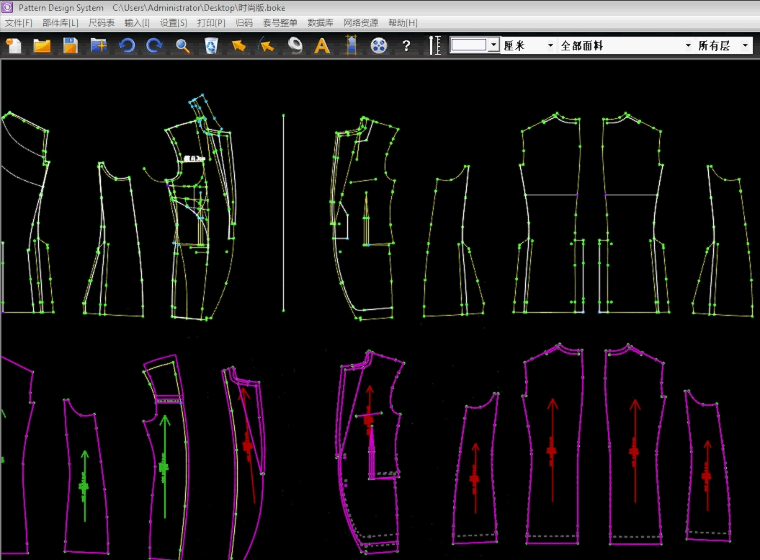This screenshot has height=560, width=760.
Task: Click the question mark help icon
Action: click(x=406, y=45)
